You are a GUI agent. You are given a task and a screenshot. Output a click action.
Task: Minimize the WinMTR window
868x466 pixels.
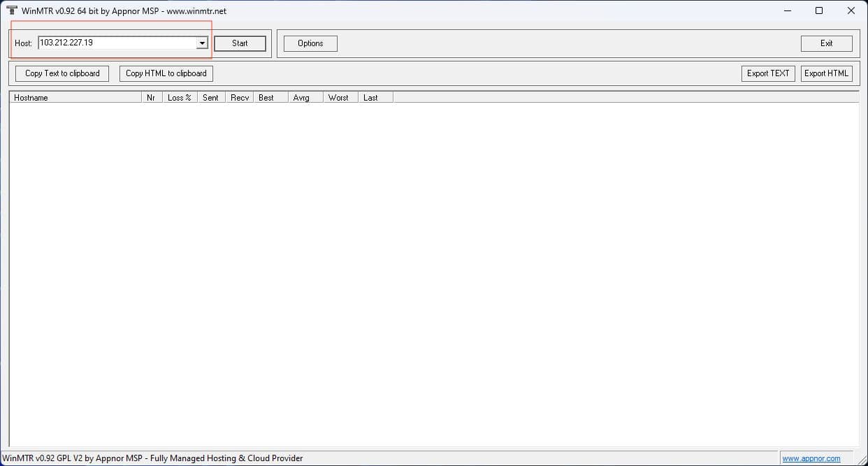pyautogui.click(x=787, y=10)
